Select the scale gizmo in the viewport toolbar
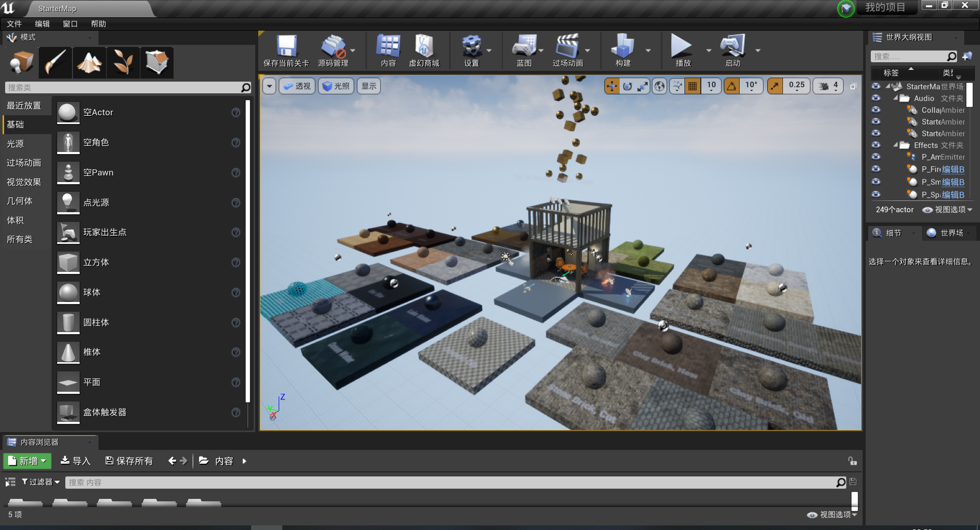This screenshot has width=980, height=530. (x=643, y=86)
